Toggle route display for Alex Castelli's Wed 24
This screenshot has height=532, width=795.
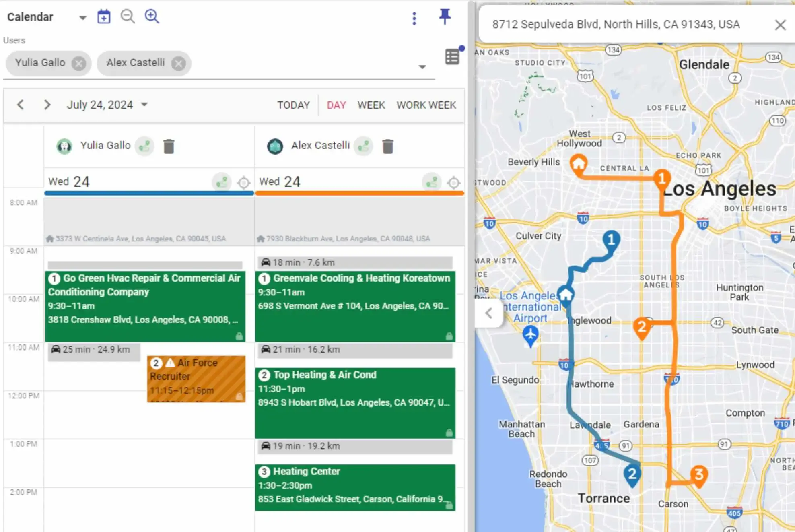coord(432,182)
